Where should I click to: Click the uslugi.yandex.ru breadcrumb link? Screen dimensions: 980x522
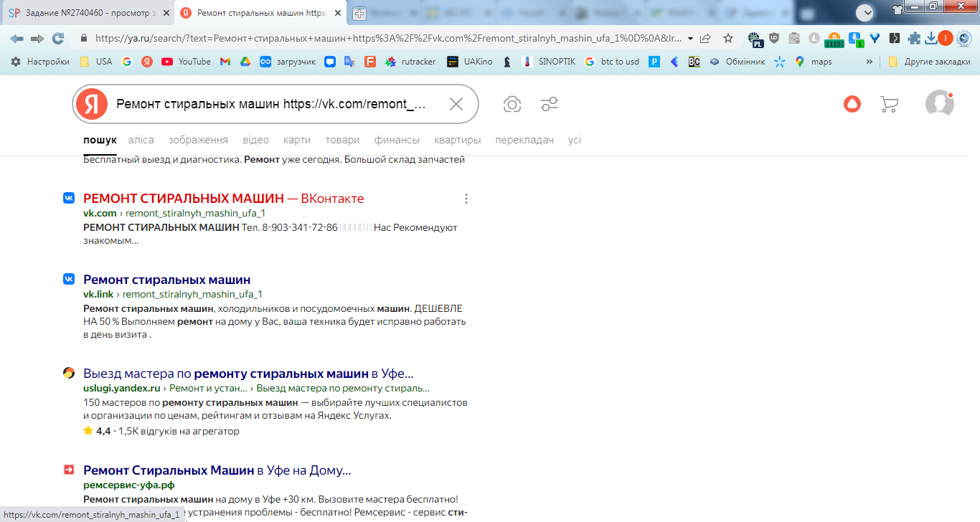tap(122, 388)
